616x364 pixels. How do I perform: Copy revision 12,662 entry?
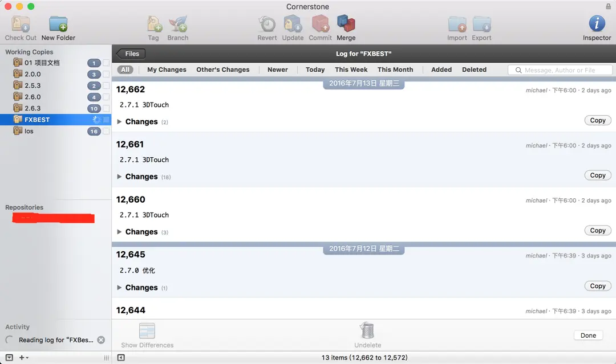tap(598, 120)
